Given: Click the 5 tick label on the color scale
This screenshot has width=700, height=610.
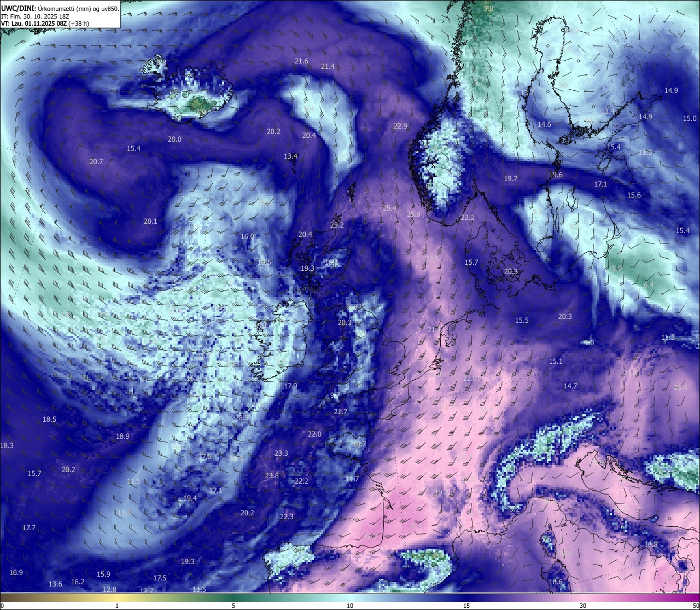Looking at the screenshot, I should click(234, 606).
